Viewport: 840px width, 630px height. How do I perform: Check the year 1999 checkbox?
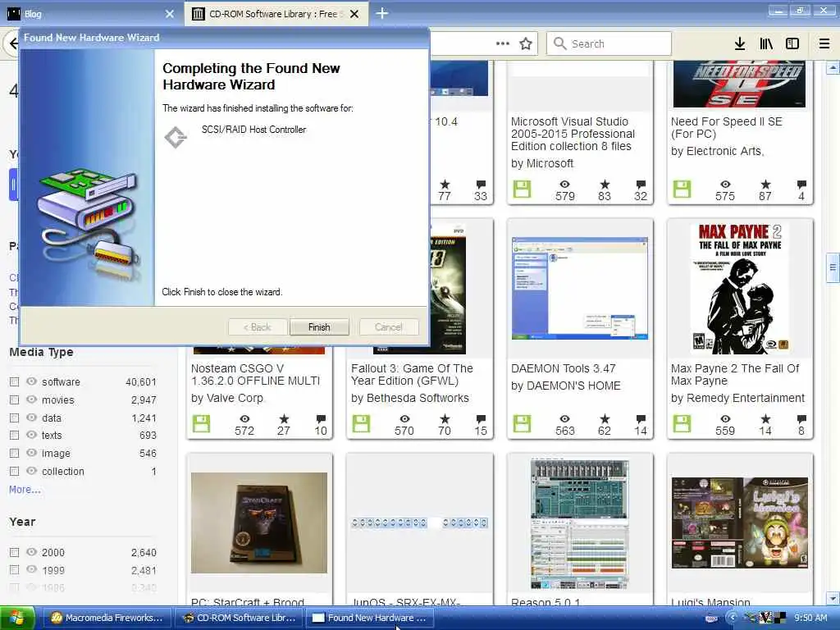15,570
